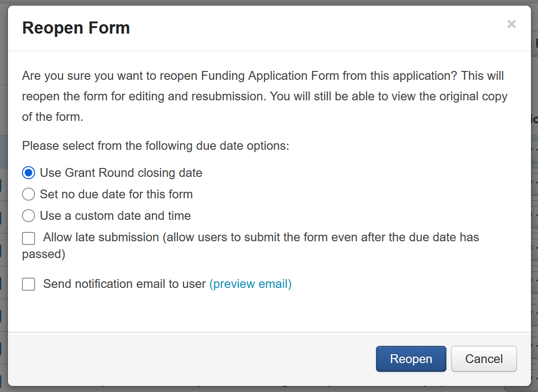Click the 'Are you sure you want to reopen' paragraph

point(264,96)
